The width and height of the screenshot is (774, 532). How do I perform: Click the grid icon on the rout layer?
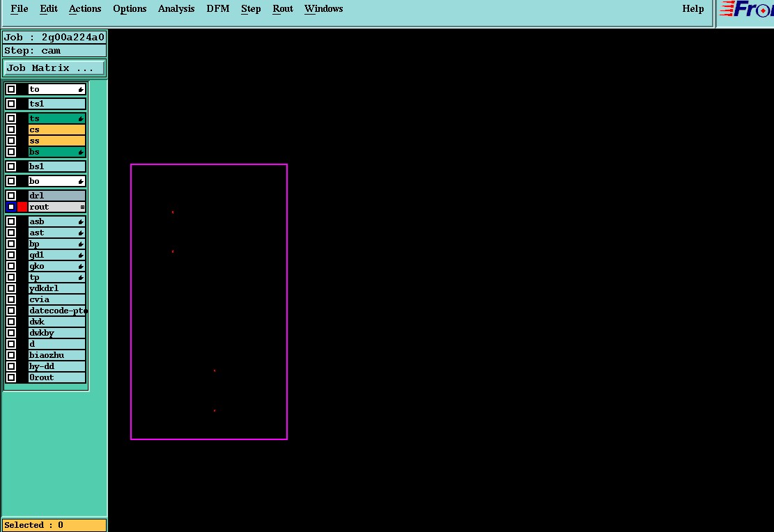coord(82,207)
